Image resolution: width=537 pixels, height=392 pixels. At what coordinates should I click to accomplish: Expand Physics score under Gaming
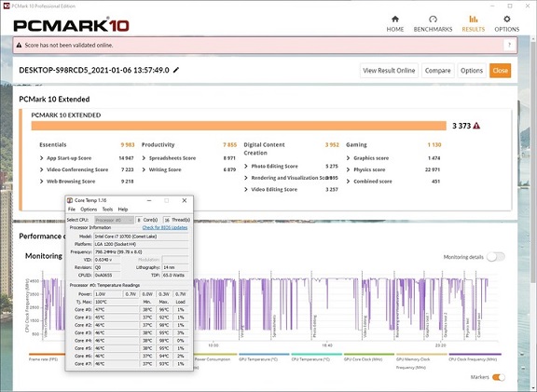click(349, 169)
